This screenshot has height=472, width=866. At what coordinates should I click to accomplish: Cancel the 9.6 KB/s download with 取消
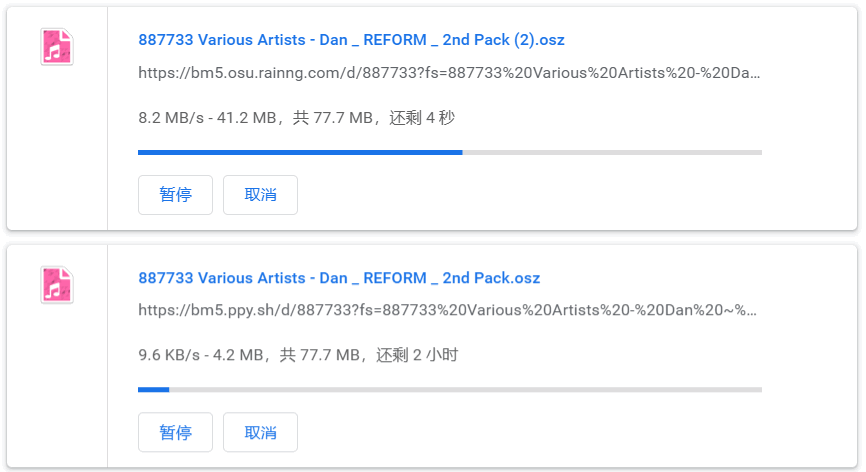[260, 432]
